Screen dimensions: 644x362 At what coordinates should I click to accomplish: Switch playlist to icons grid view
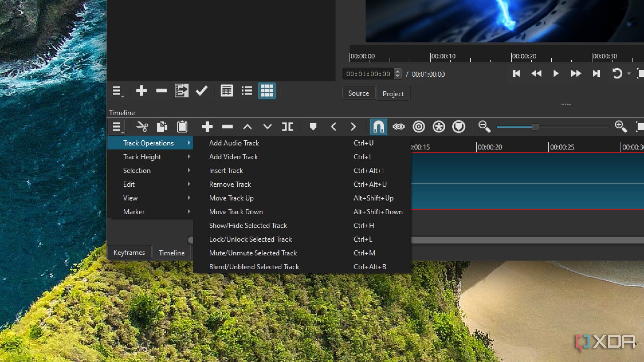(x=267, y=91)
